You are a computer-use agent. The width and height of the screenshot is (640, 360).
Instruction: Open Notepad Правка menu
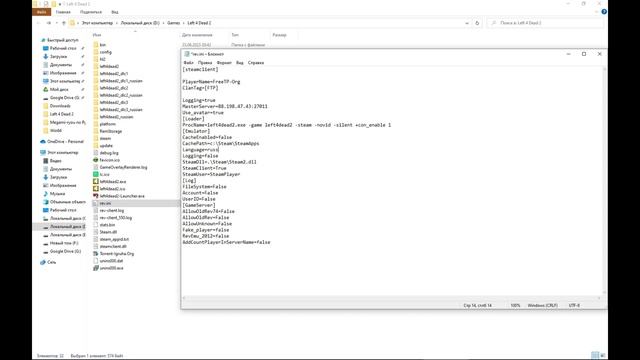pos(205,63)
